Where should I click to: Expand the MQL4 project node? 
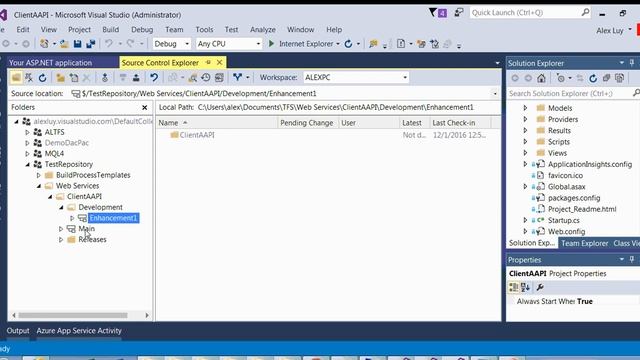pos(27,154)
